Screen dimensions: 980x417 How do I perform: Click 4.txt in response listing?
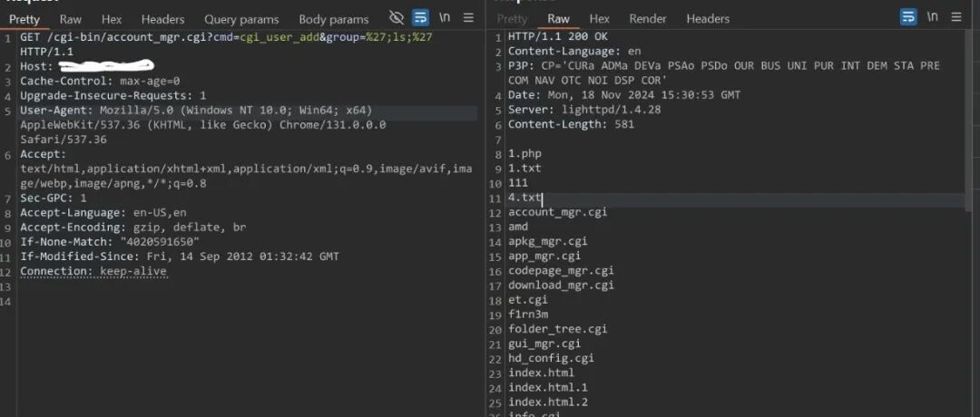point(524,198)
